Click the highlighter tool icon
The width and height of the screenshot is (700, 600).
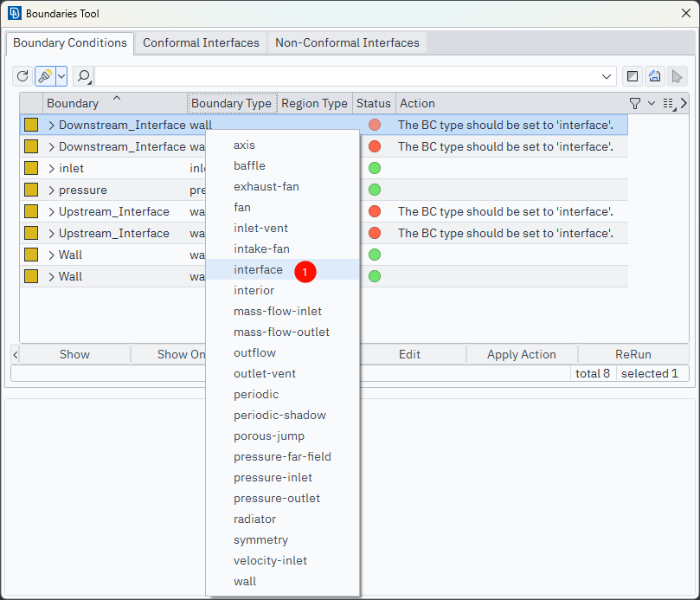click(x=45, y=76)
